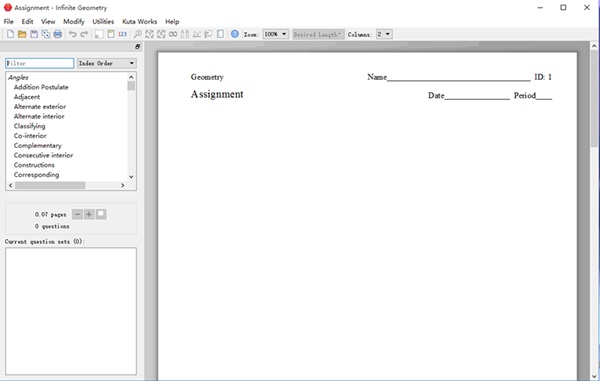Select the Angles heading in the topic list

click(18, 77)
